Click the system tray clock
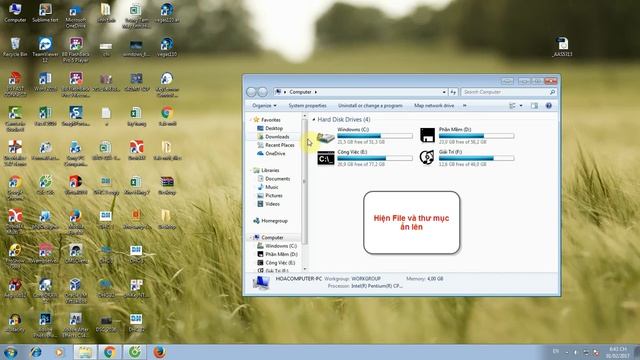This screenshot has height=360, width=640. coord(617,352)
